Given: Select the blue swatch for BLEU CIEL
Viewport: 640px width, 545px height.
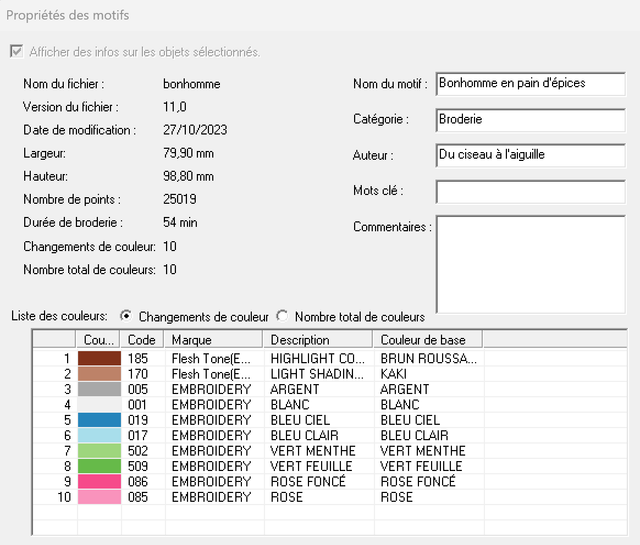Looking at the screenshot, I should (x=98, y=420).
